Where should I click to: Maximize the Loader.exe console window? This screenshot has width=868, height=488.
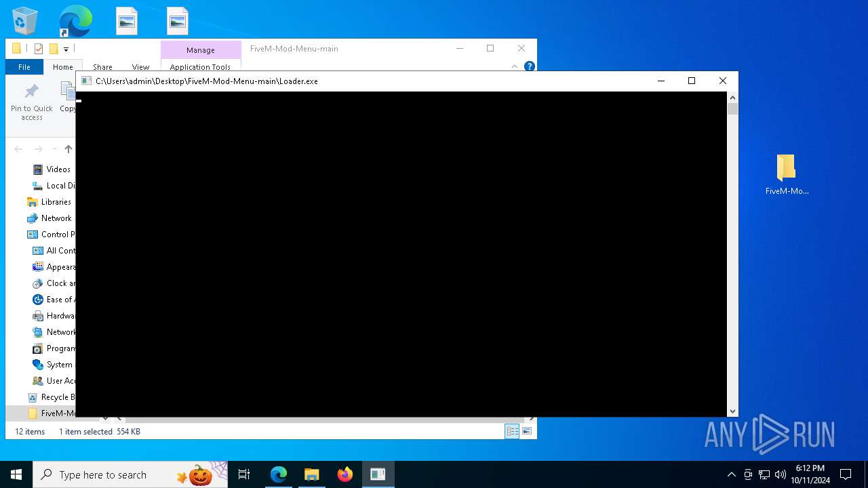[x=692, y=81]
